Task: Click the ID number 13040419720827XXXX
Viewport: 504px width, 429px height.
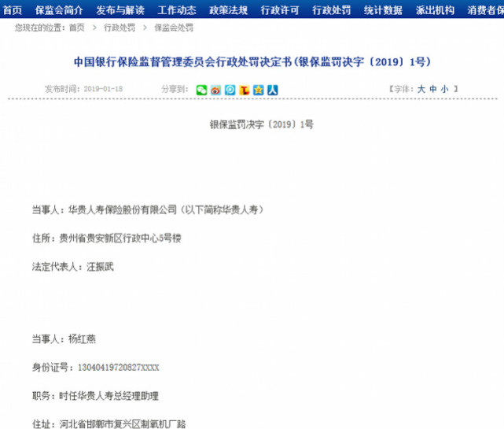Action: tap(119, 368)
